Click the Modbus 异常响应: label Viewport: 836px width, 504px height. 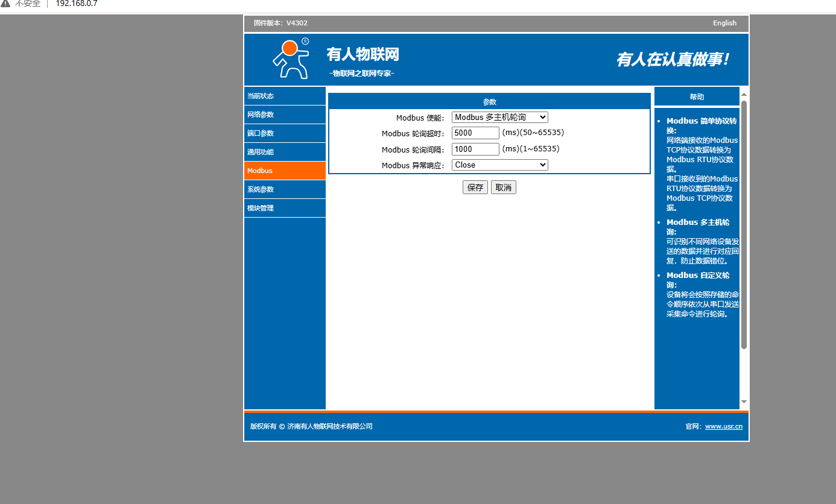click(413, 165)
